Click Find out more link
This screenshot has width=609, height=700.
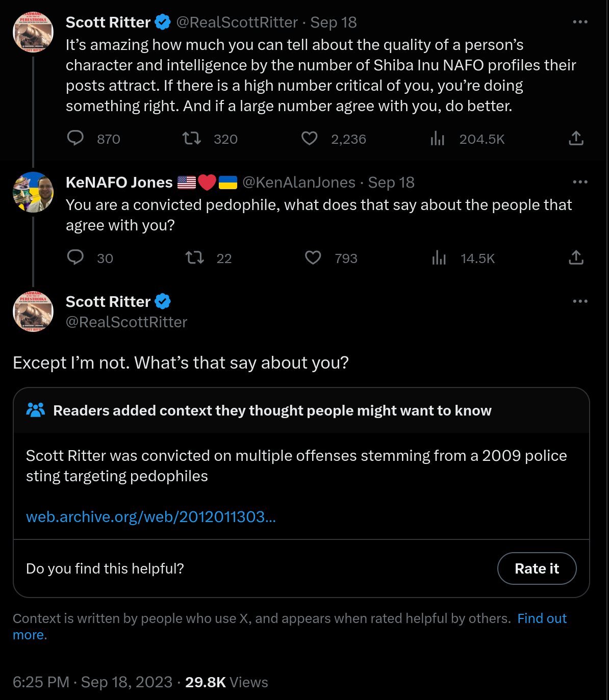(x=542, y=618)
